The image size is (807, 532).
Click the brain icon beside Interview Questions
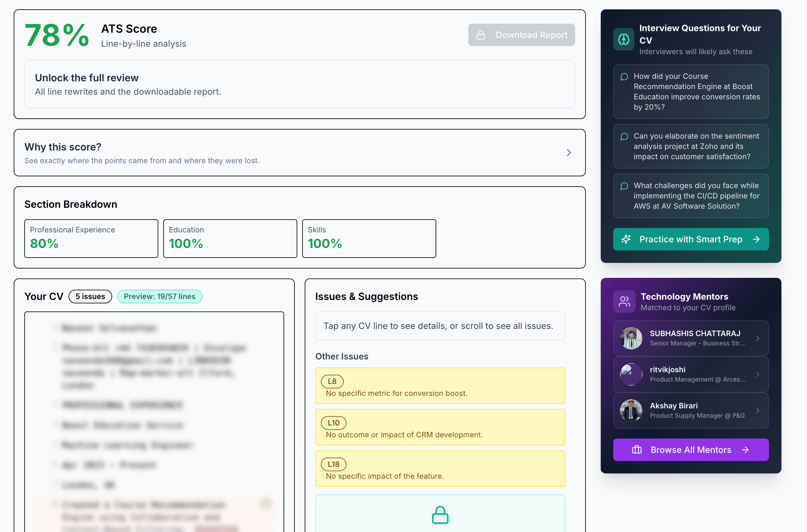click(623, 39)
